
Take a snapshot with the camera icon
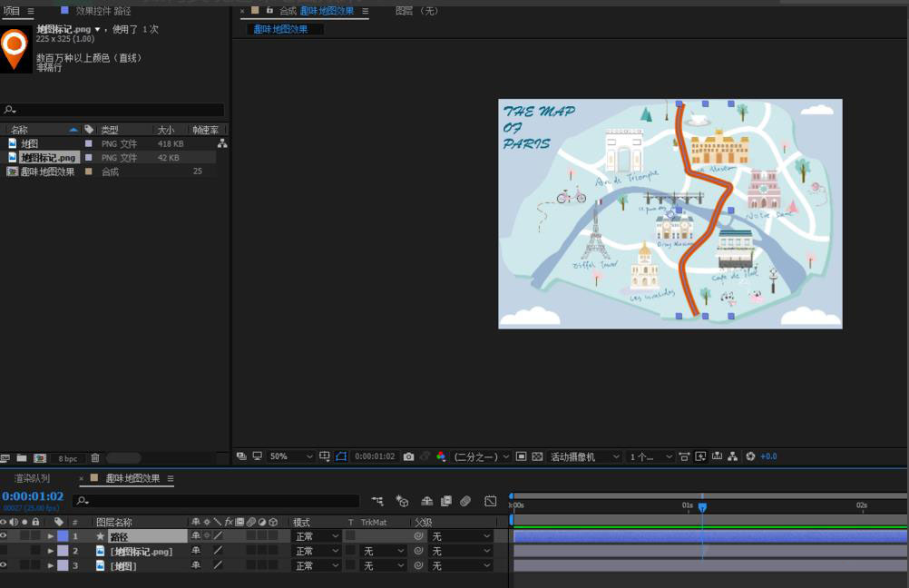click(x=409, y=456)
